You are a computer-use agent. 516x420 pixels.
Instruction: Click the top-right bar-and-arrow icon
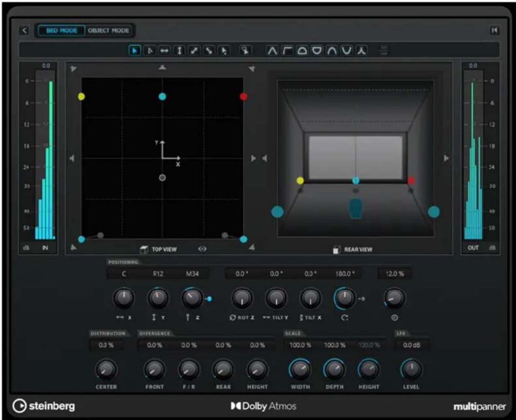(495, 30)
